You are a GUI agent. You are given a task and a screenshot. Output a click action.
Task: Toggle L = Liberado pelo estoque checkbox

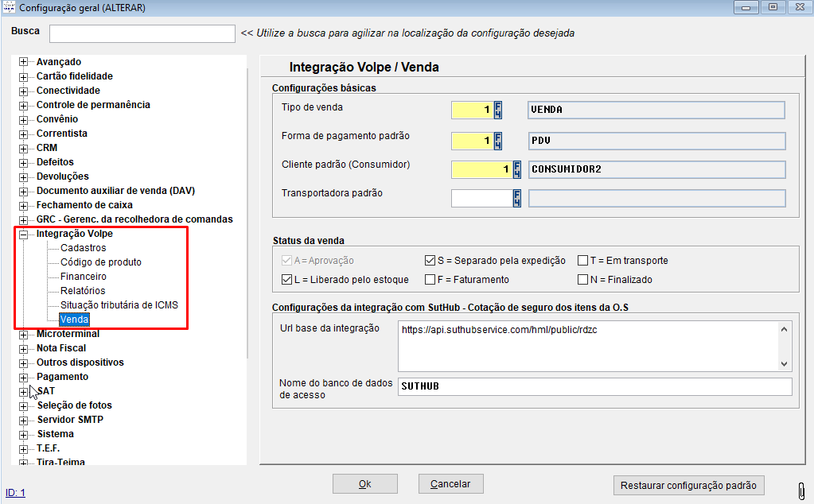click(x=287, y=280)
